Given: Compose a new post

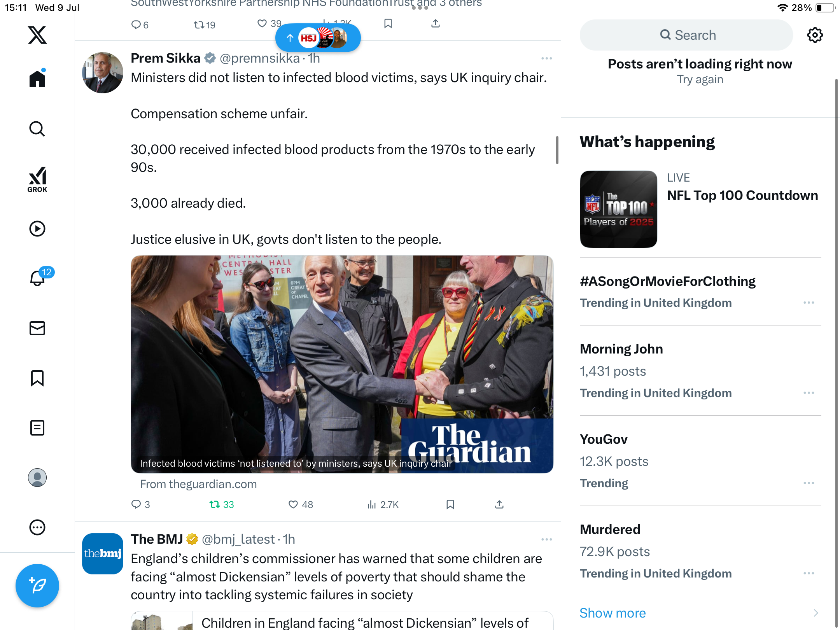Looking at the screenshot, I should tap(37, 586).
